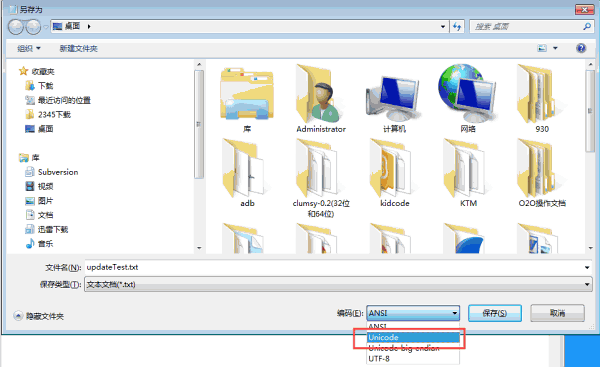600x367 pixels.
Task: Choose UTF-8 from the encoding list
Action: click(413, 359)
